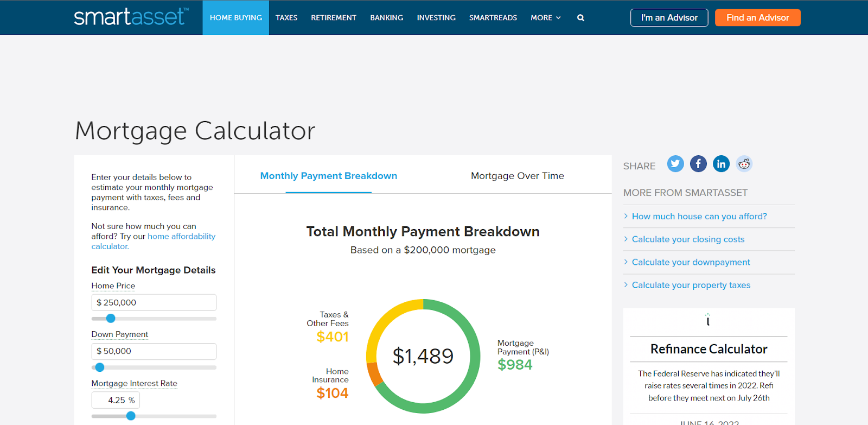
Task: Click the SmartAsset logo
Action: 131,17
